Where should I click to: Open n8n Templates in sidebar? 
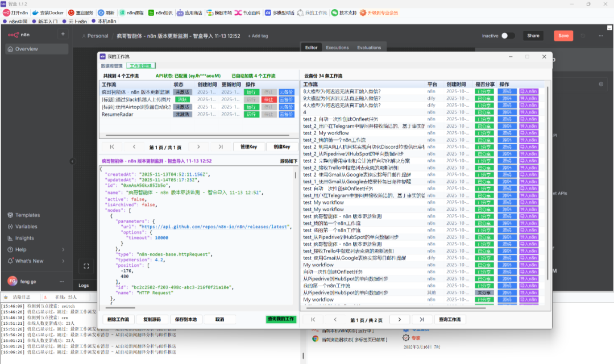(x=27, y=215)
